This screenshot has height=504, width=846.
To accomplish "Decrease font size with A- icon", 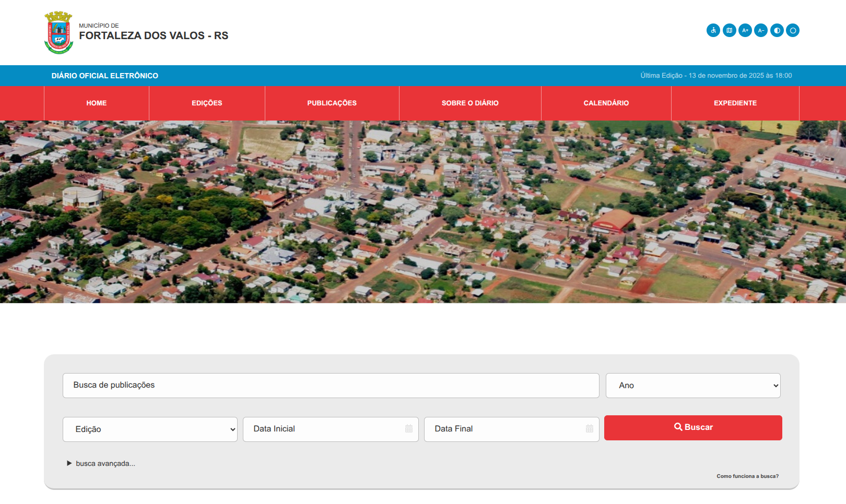I will click(x=761, y=30).
